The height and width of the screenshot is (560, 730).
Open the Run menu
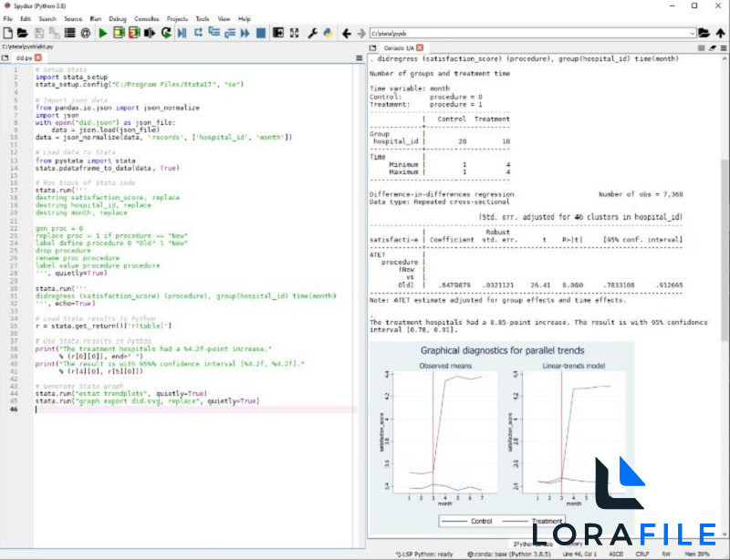[96, 19]
